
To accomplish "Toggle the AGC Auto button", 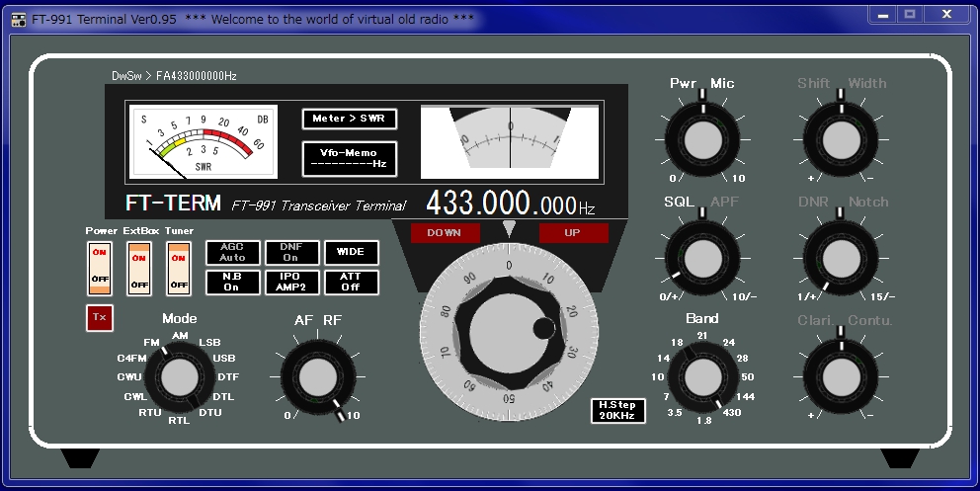I will [232, 252].
